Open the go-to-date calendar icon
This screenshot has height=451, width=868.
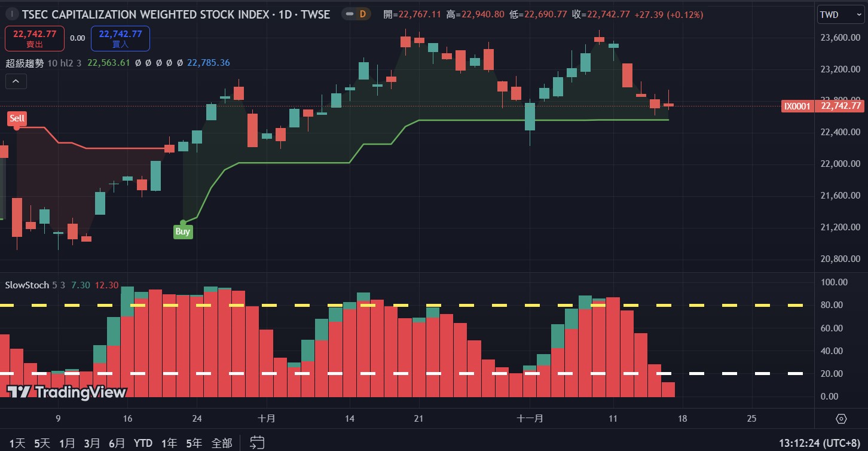tap(257, 443)
